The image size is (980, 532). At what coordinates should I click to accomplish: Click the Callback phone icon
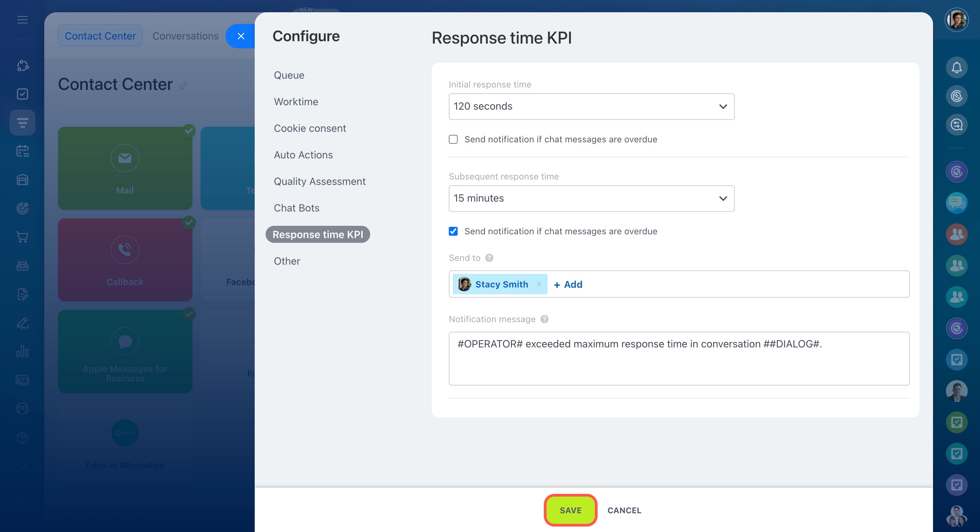(125, 249)
